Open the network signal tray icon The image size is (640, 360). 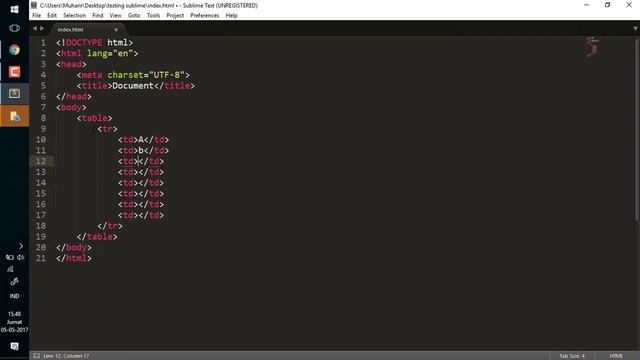(10, 269)
